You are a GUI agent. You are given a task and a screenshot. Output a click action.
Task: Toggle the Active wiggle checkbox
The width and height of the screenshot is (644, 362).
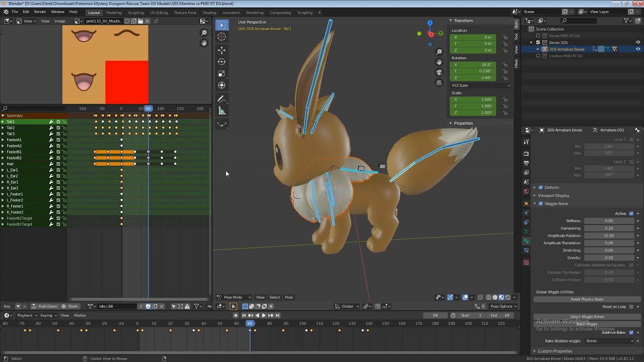click(631, 214)
